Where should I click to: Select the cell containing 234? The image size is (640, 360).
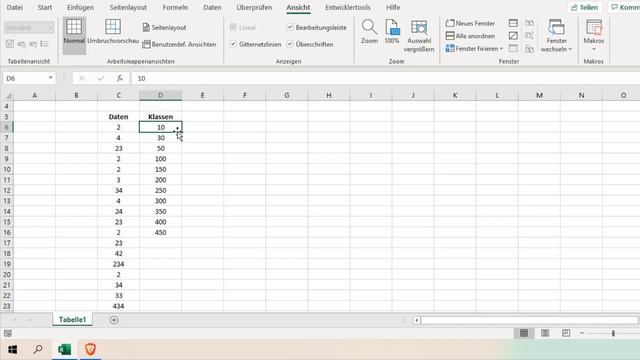[118, 264]
